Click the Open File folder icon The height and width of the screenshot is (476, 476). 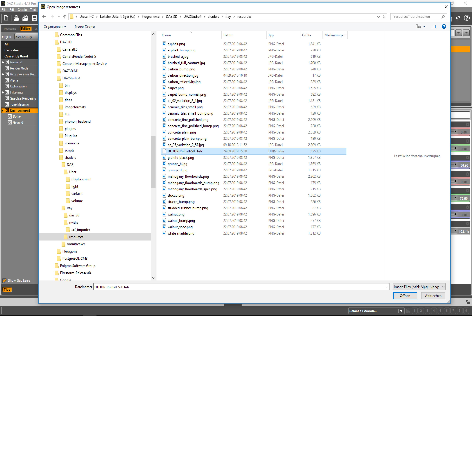(16, 18)
